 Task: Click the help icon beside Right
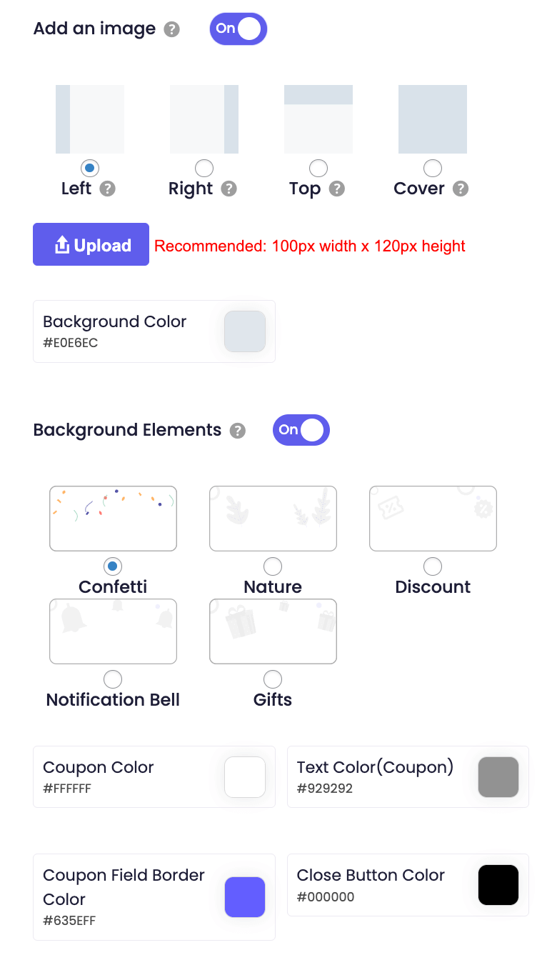pos(229,189)
